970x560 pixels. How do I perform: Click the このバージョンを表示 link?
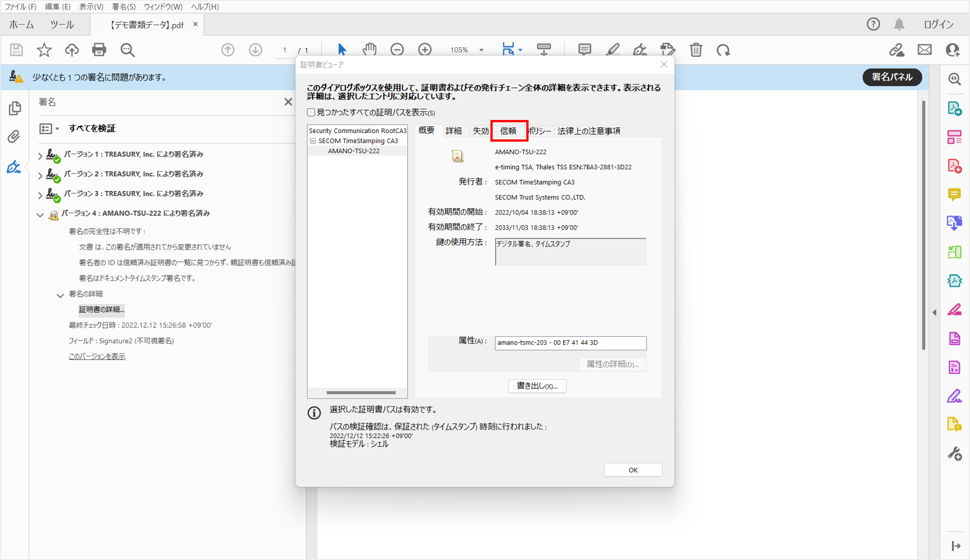[x=97, y=357]
